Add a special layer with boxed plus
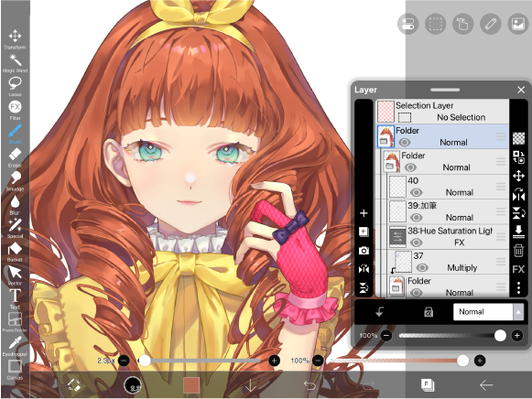Image resolution: width=532 pixels, height=399 pixels. click(x=364, y=232)
